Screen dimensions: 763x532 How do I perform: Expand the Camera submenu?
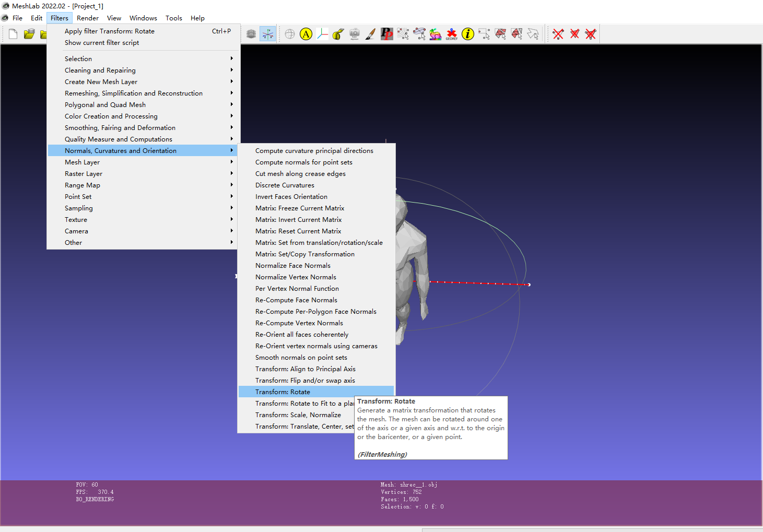pos(144,231)
